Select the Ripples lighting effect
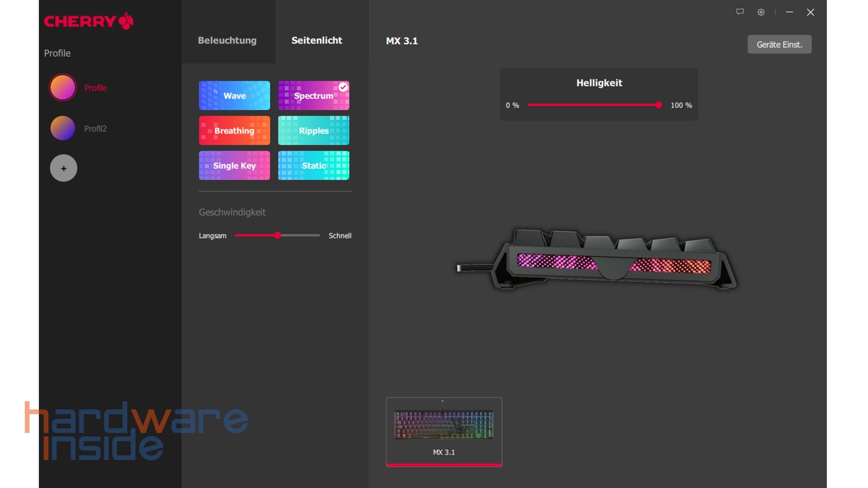The width and height of the screenshot is (868, 488). 314,130
